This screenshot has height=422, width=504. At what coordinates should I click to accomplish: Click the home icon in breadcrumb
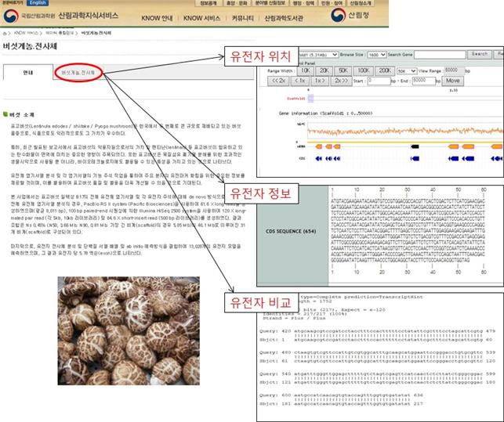coord(5,33)
